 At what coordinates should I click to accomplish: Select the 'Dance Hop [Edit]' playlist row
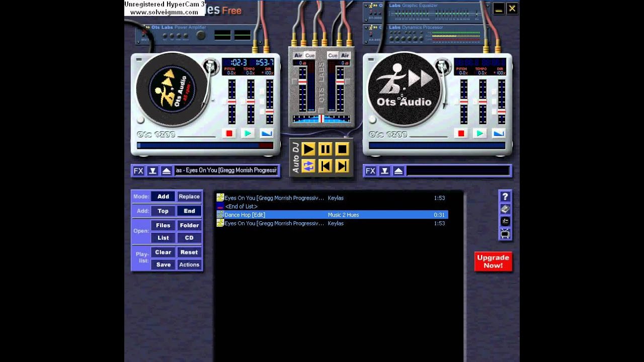click(x=332, y=215)
